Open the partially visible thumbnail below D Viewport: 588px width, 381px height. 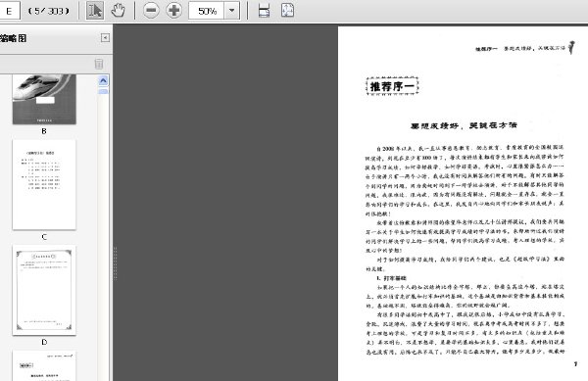point(44,365)
